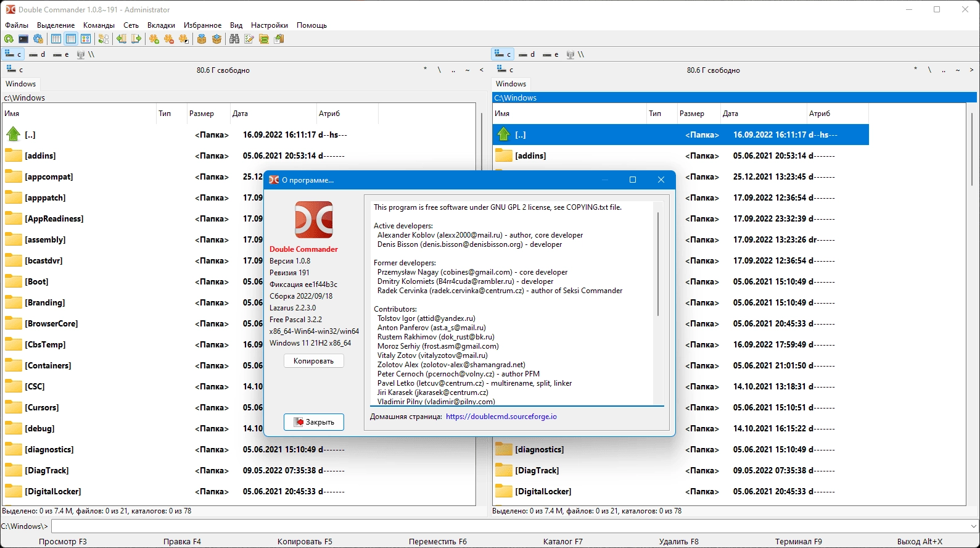Click Каталог F7 function button

[x=562, y=541]
